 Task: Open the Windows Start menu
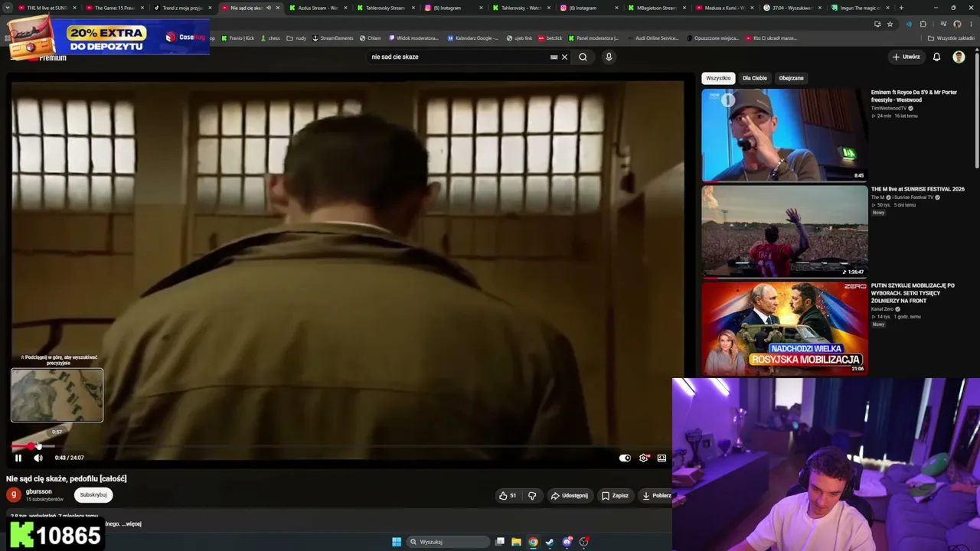pyautogui.click(x=397, y=542)
